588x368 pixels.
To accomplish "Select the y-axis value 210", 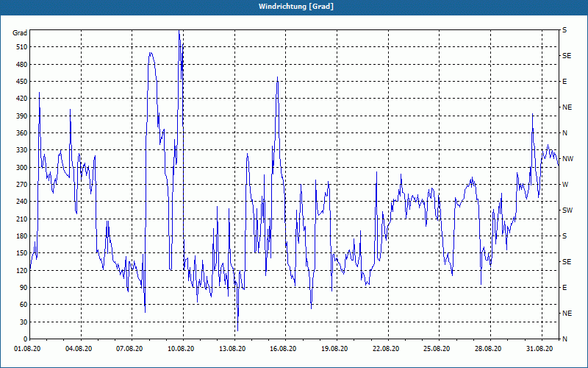I will [22, 219].
